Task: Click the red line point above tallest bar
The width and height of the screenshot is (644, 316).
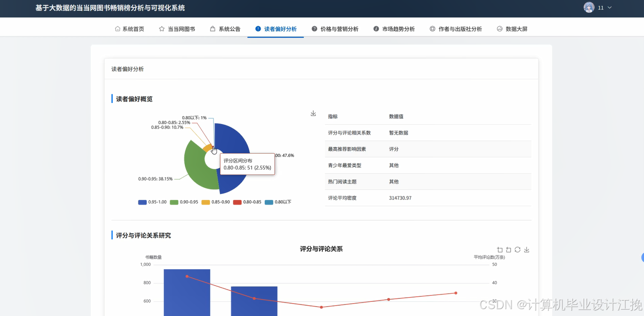Action: (187, 276)
